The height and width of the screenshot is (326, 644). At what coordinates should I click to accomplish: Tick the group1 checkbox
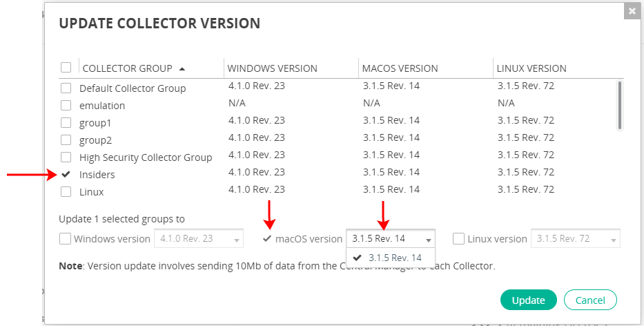click(66, 123)
